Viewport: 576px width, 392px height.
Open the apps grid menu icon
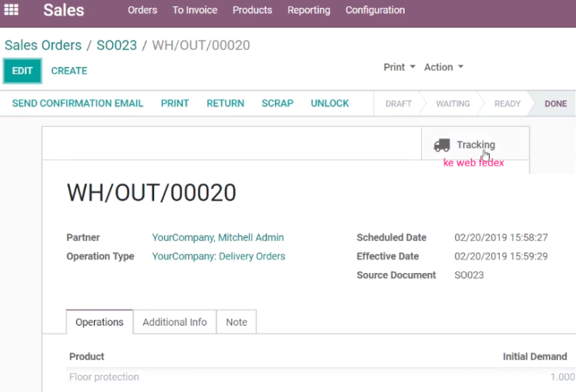coord(11,9)
